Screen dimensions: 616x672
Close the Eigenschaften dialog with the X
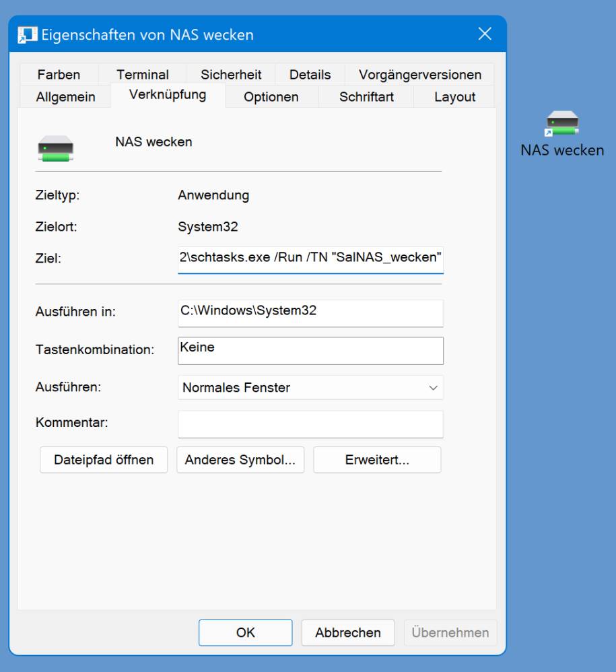[485, 34]
